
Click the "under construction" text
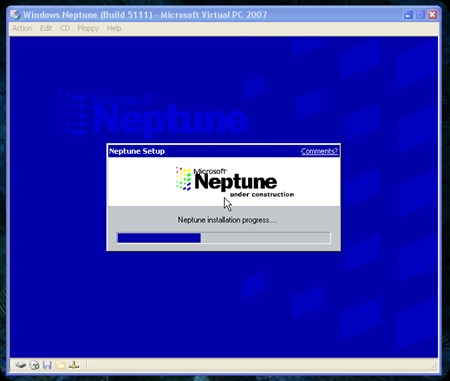click(x=262, y=194)
